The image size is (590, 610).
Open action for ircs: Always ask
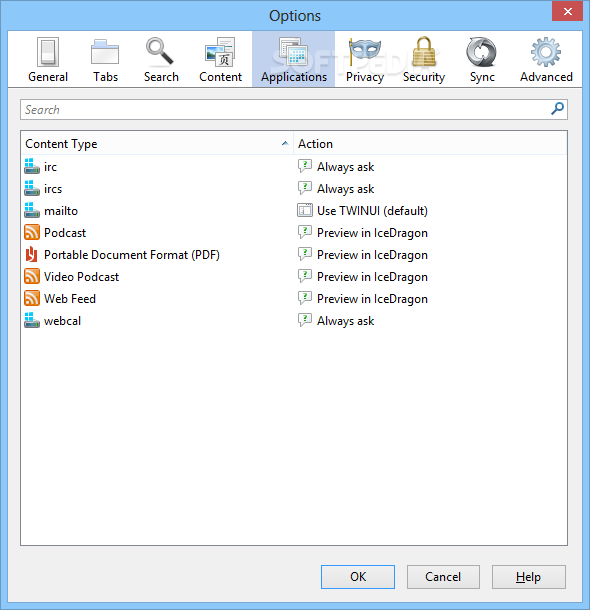pos(345,189)
